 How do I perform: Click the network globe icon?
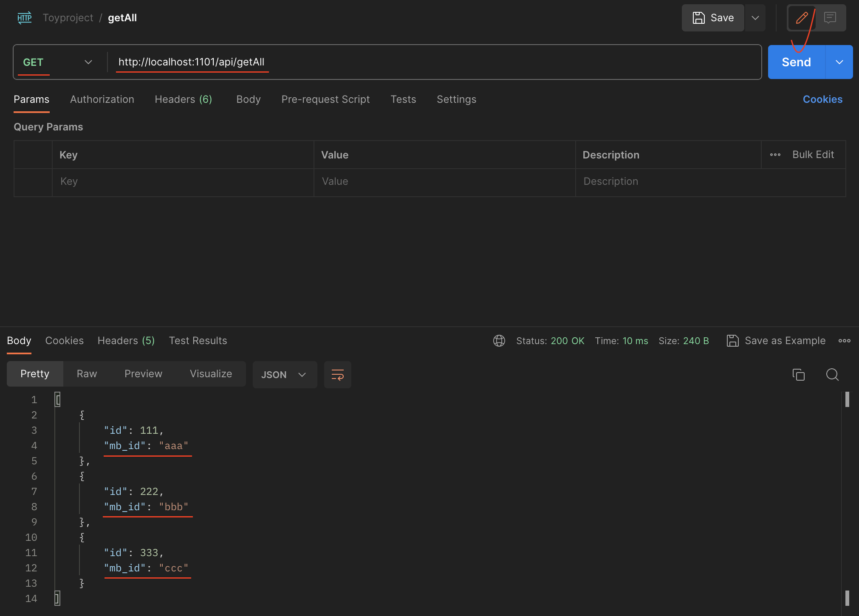[x=499, y=341]
